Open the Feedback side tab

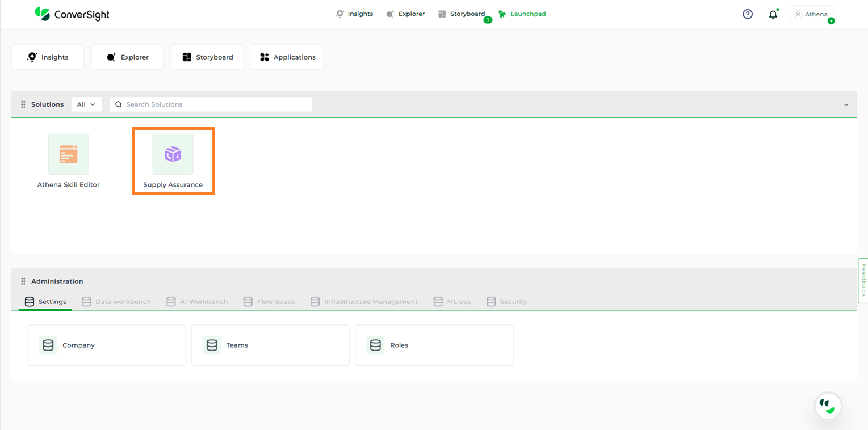tap(863, 280)
